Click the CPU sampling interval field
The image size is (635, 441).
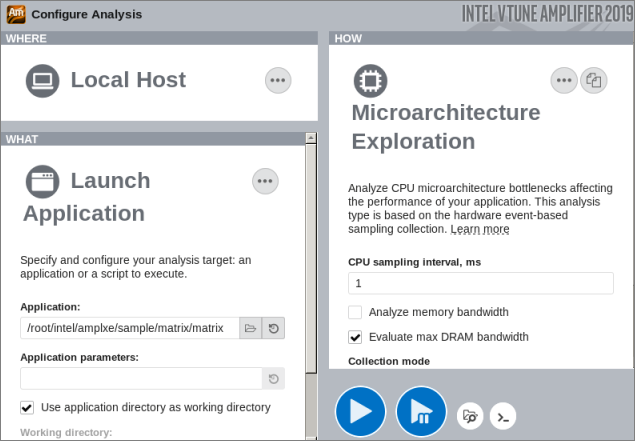tap(480, 284)
